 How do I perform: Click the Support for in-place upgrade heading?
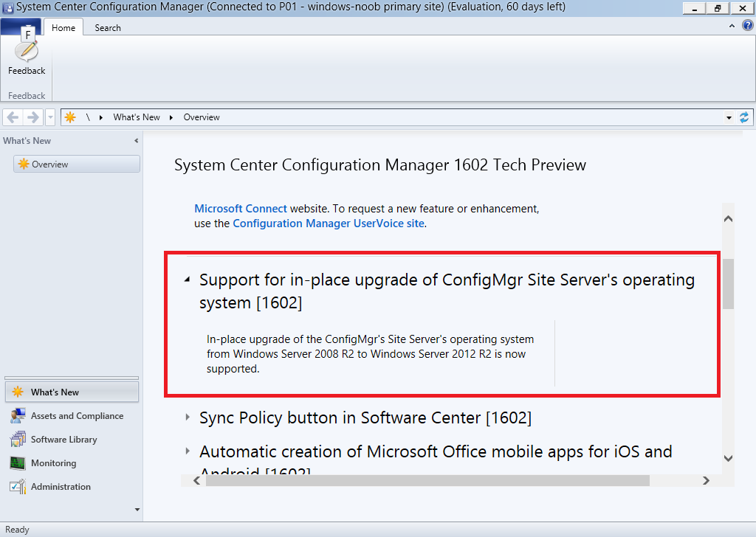click(x=447, y=291)
